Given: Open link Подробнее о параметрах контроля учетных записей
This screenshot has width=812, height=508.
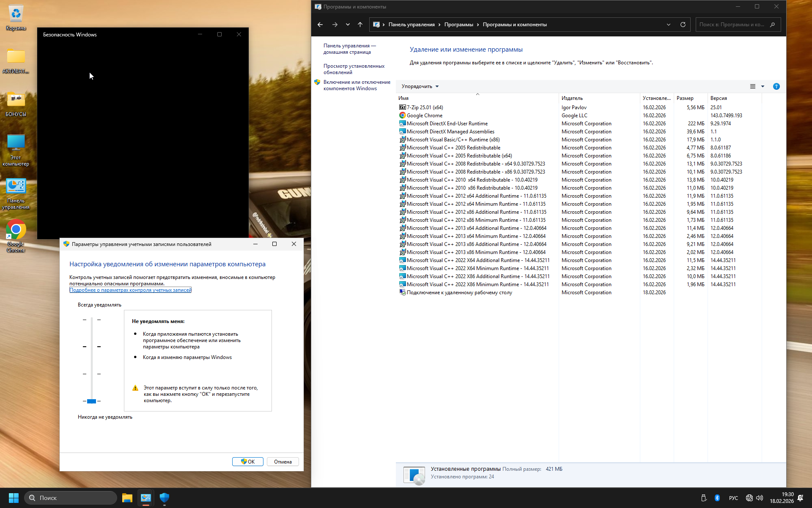Looking at the screenshot, I should coord(130,290).
